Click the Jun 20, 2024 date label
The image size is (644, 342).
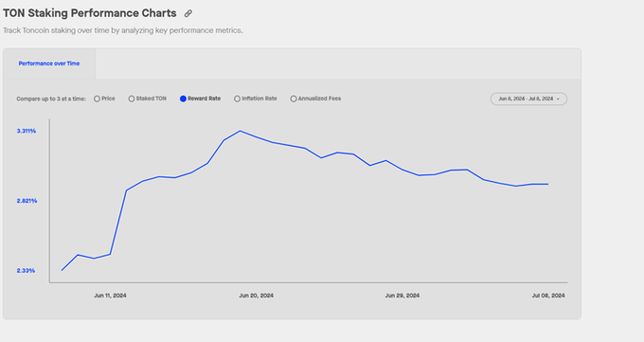pyautogui.click(x=257, y=296)
